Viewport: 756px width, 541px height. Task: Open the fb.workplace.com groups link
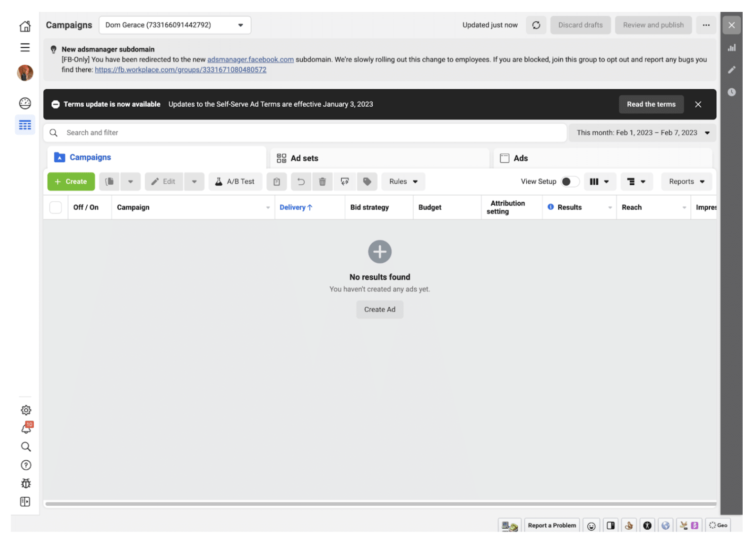pos(181,70)
